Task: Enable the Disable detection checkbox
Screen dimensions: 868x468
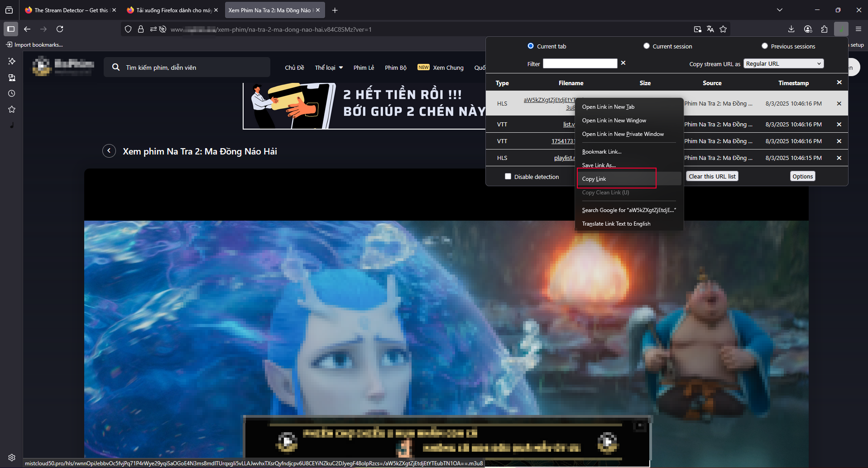Action: coord(508,176)
